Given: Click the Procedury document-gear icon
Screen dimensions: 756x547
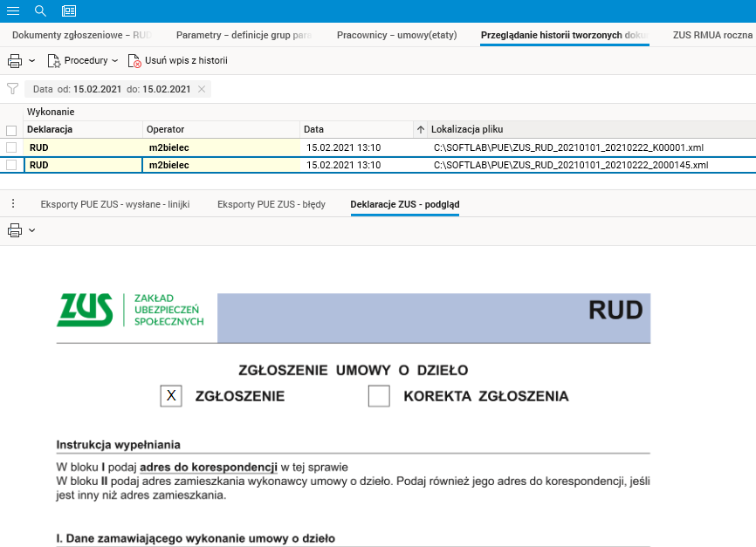Looking at the screenshot, I should [x=53, y=61].
